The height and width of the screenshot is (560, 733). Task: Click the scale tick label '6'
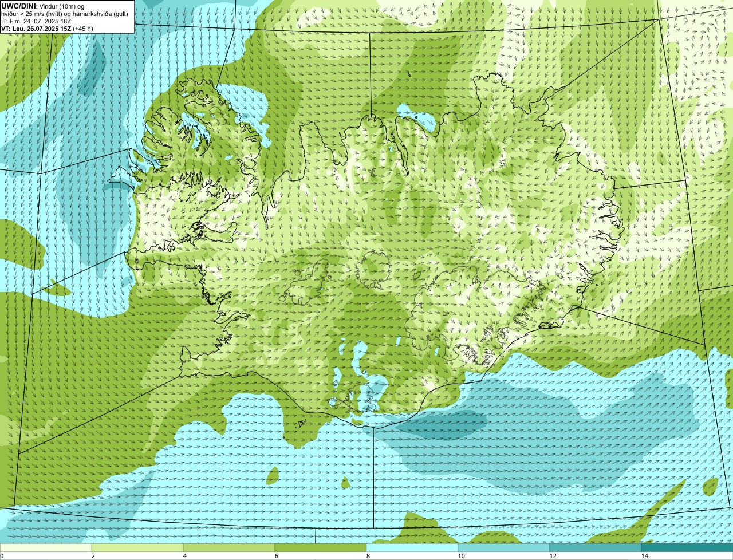coord(277,556)
